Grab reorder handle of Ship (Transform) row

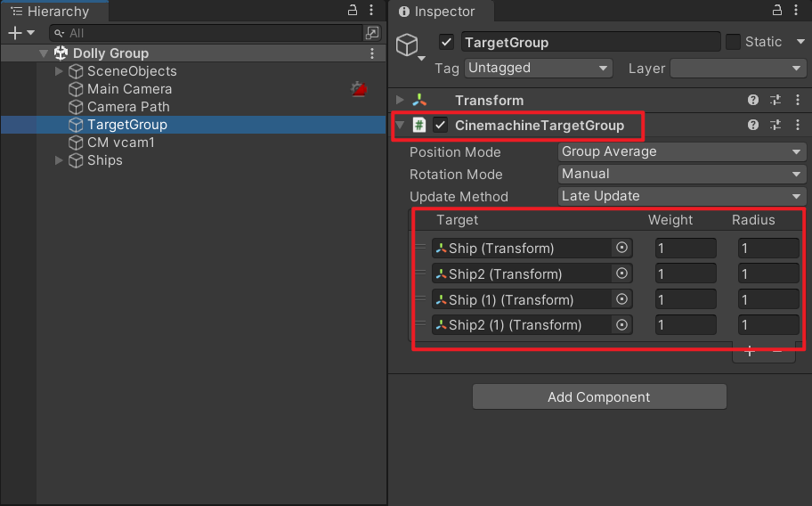pyautogui.click(x=420, y=247)
